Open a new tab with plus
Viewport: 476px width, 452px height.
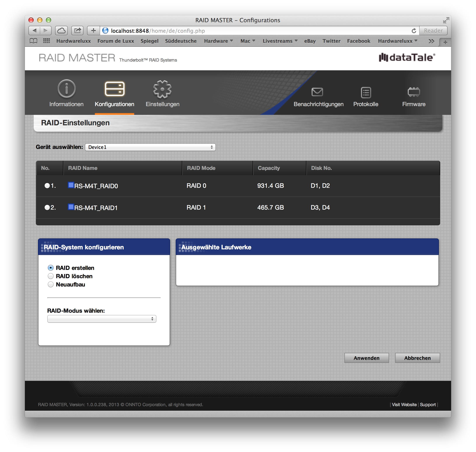(x=445, y=42)
